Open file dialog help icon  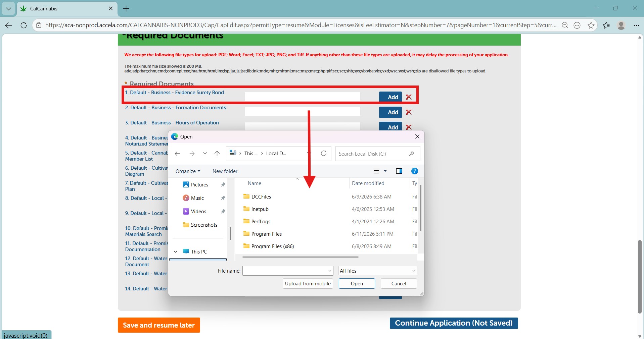coord(415,171)
